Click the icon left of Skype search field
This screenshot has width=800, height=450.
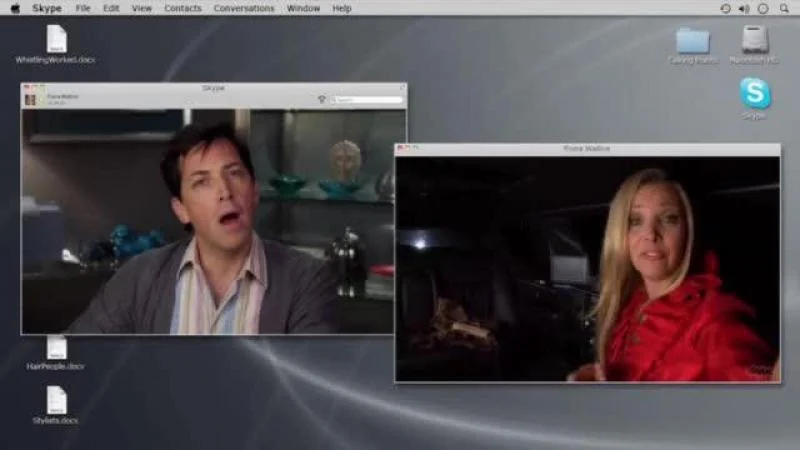pyautogui.click(x=321, y=99)
